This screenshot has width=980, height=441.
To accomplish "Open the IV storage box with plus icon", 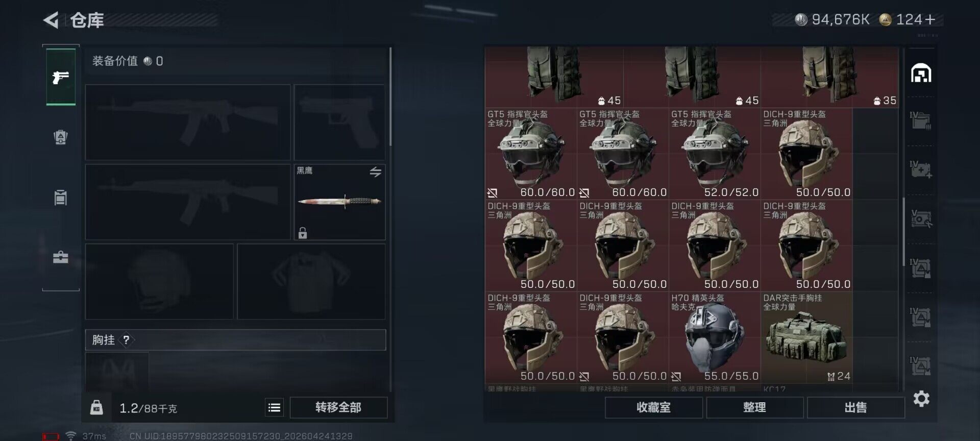I will (x=921, y=169).
